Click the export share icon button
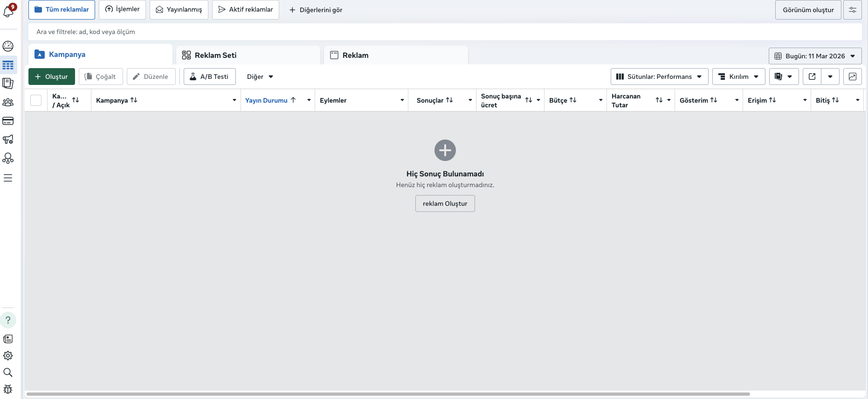The height and width of the screenshot is (399, 868). coord(812,77)
